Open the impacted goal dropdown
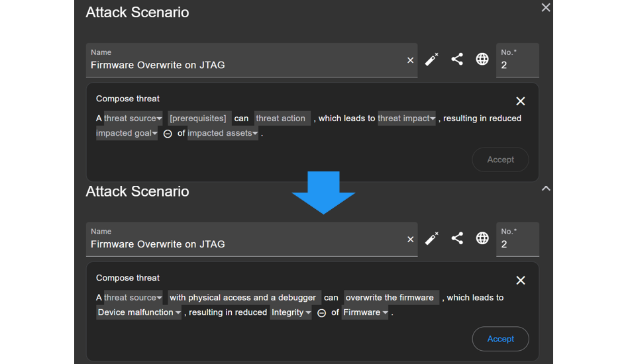The width and height of the screenshot is (626, 364). [x=127, y=133]
